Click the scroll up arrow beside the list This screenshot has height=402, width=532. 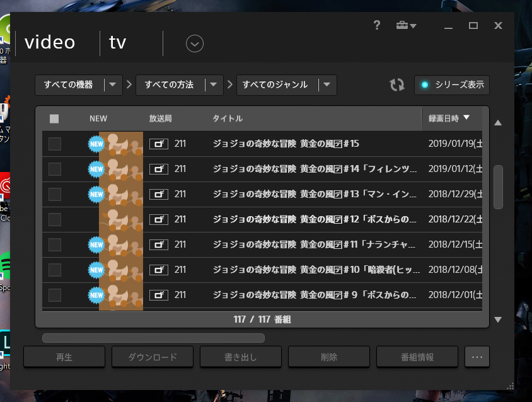point(498,123)
